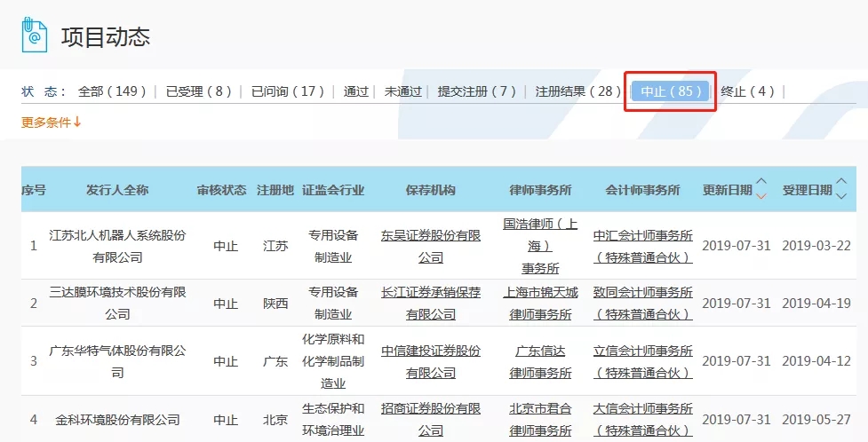This screenshot has height=442, width=868.
Task: Click the 证监会行业 column header
Action: pos(333,190)
